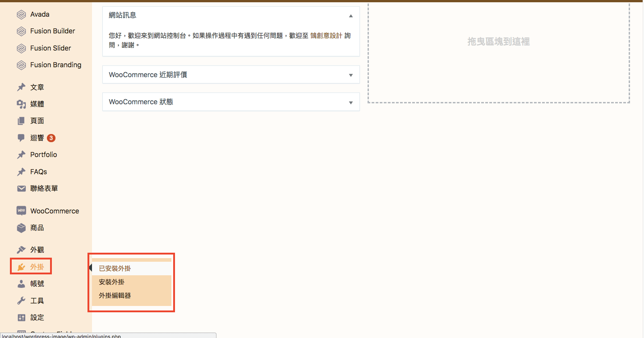
Task: Open Fusion Slider icon in sidebar
Action: click(x=21, y=48)
